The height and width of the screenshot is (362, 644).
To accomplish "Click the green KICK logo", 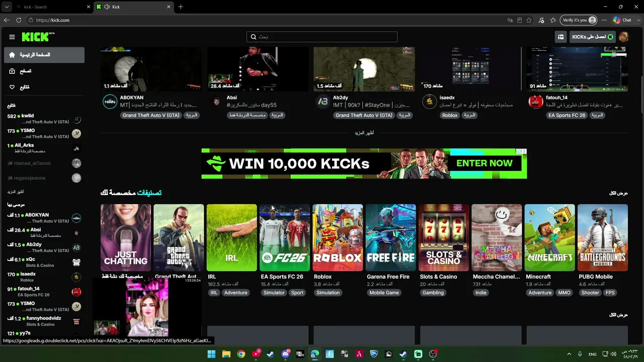I will coord(38,37).
